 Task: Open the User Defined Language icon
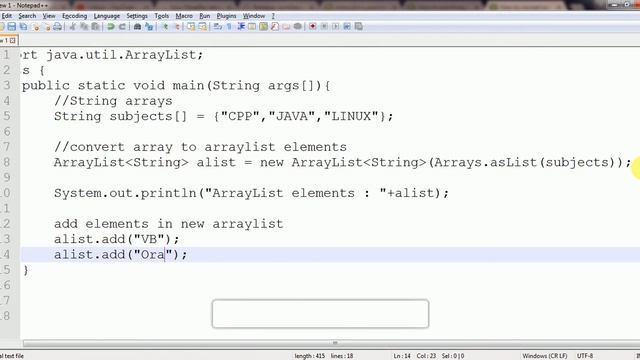pyautogui.click(x=252, y=27)
